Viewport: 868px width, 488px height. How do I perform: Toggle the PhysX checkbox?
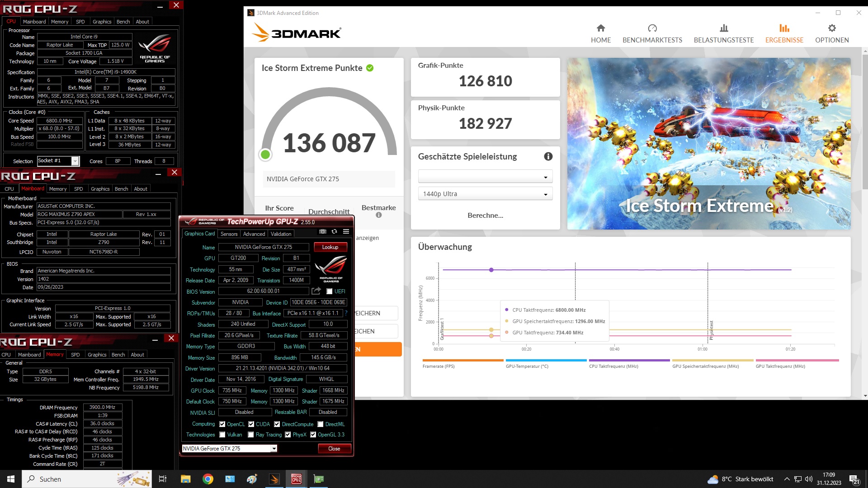tap(288, 435)
